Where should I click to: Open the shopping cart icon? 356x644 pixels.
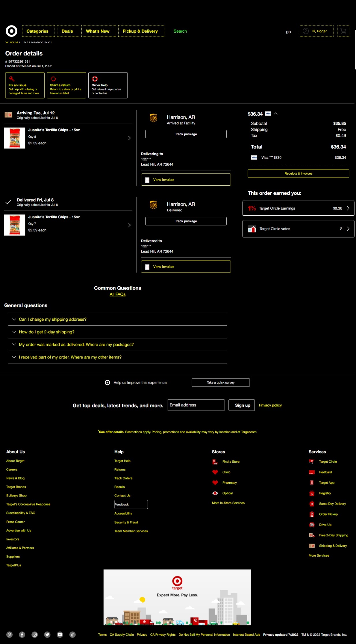[x=343, y=31]
